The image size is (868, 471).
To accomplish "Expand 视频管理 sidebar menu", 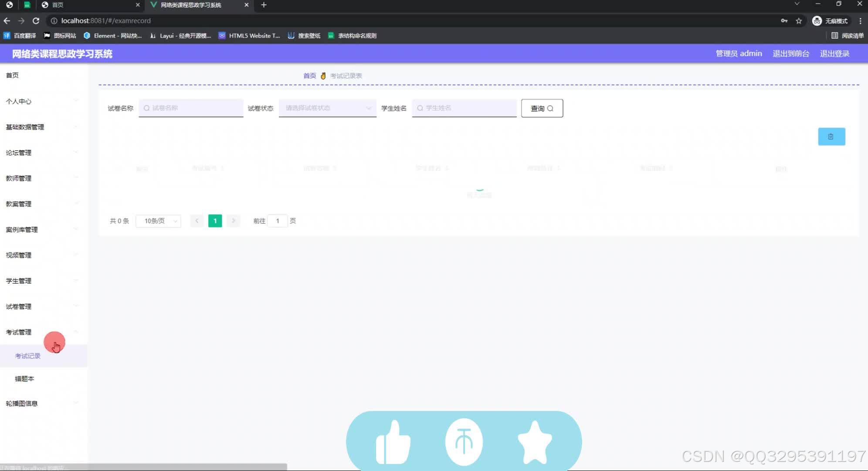I will (44, 255).
